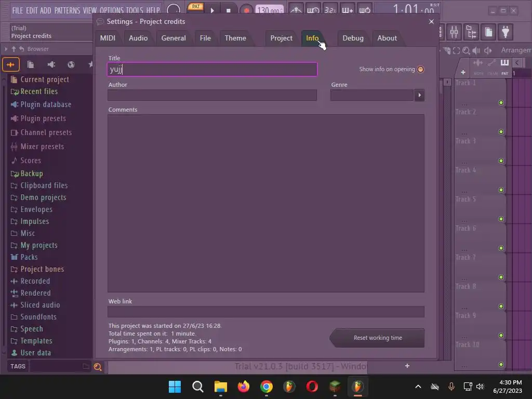Click the 130 tempo display

tap(270, 10)
